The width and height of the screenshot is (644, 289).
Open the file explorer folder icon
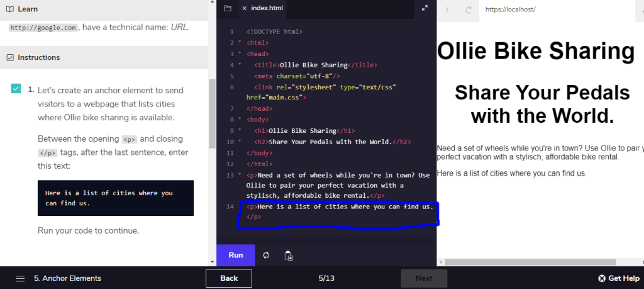(228, 8)
